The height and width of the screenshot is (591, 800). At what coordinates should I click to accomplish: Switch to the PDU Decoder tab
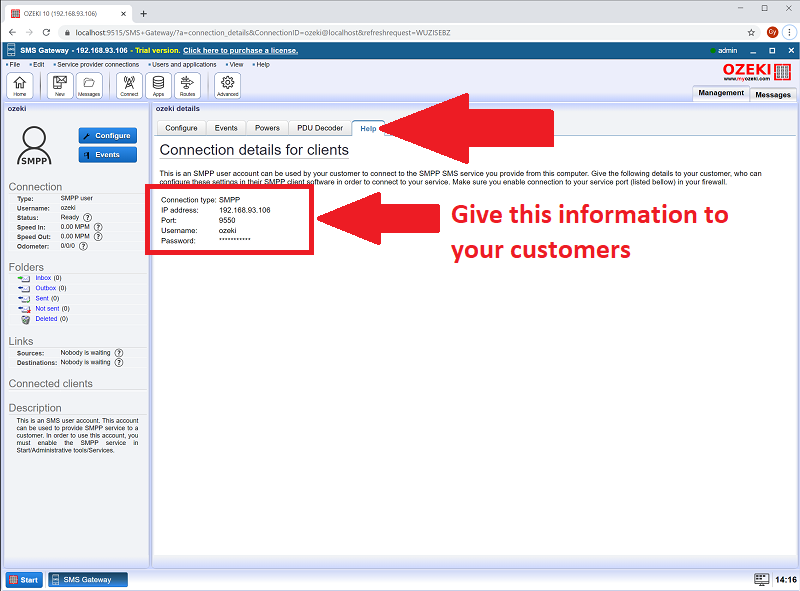click(320, 128)
